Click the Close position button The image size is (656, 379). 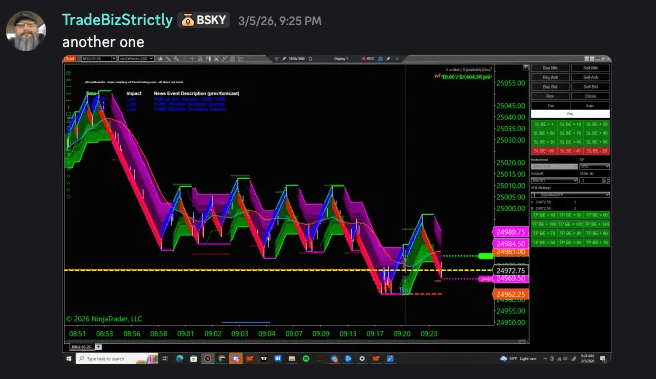[590, 96]
